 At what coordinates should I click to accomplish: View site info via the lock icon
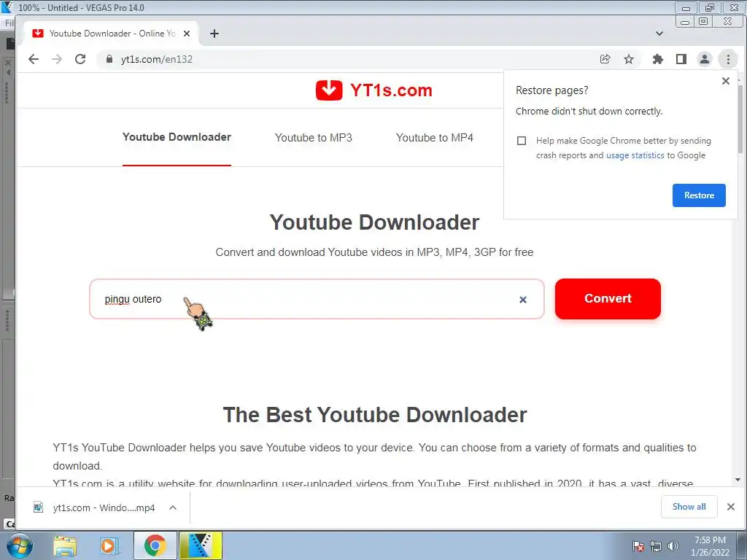coord(109,59)
